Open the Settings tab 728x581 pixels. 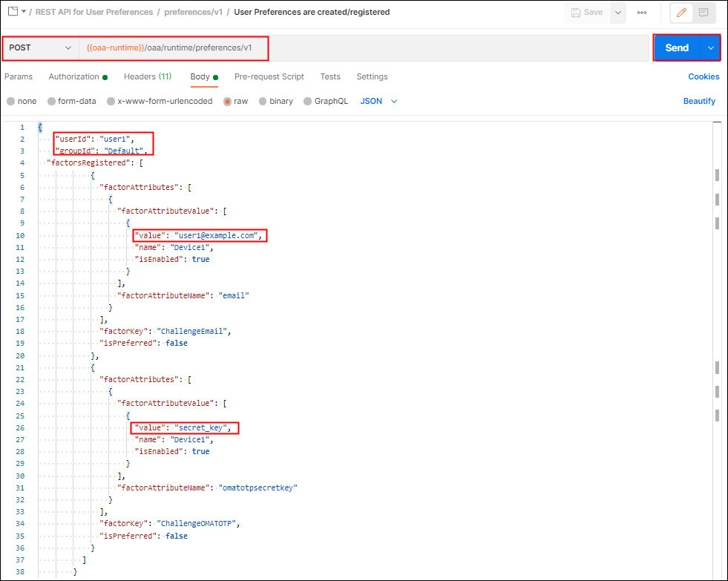tap(372, 76)
